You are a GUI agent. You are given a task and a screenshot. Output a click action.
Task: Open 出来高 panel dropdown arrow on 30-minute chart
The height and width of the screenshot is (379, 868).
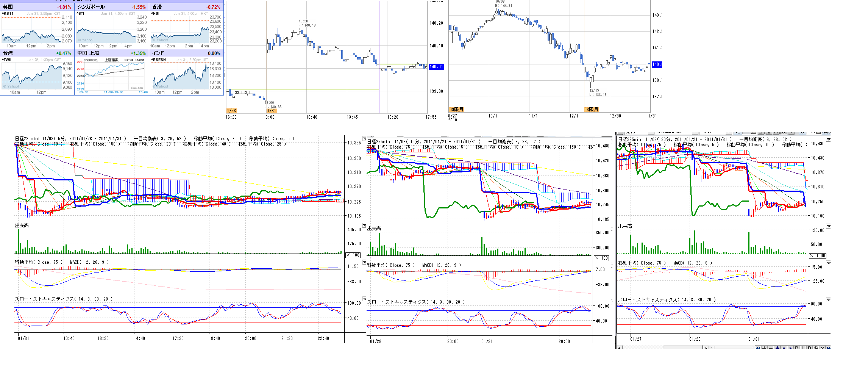[x=828, y=226]
